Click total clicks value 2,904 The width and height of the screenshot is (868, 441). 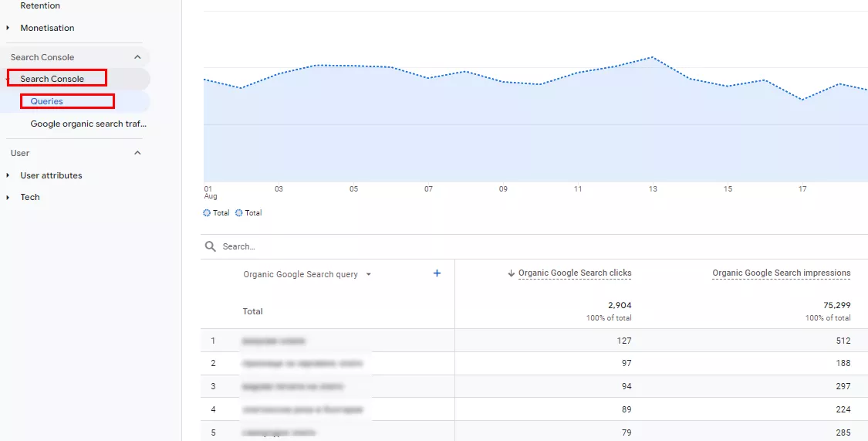click(x=620, y=305)
